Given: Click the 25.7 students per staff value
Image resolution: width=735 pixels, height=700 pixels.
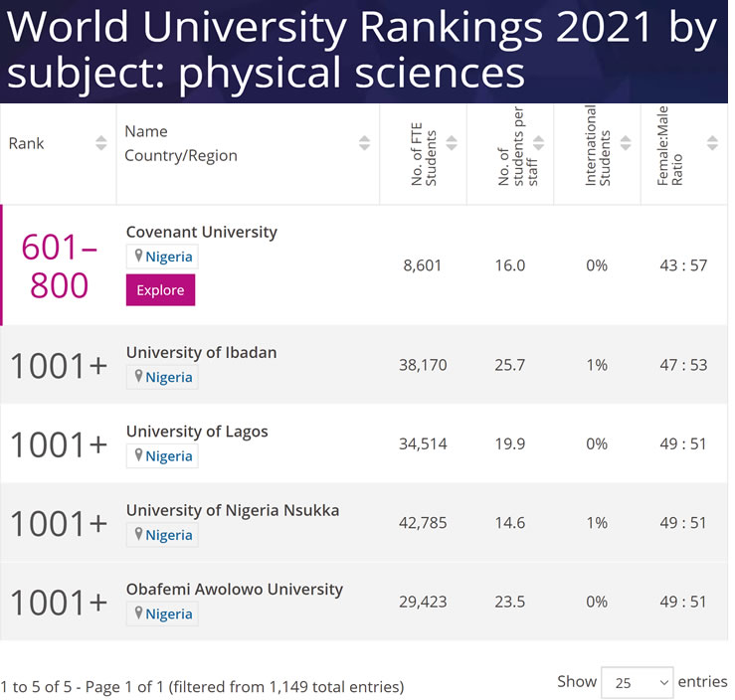Looking at the screenshot, I should coord(510,365).
